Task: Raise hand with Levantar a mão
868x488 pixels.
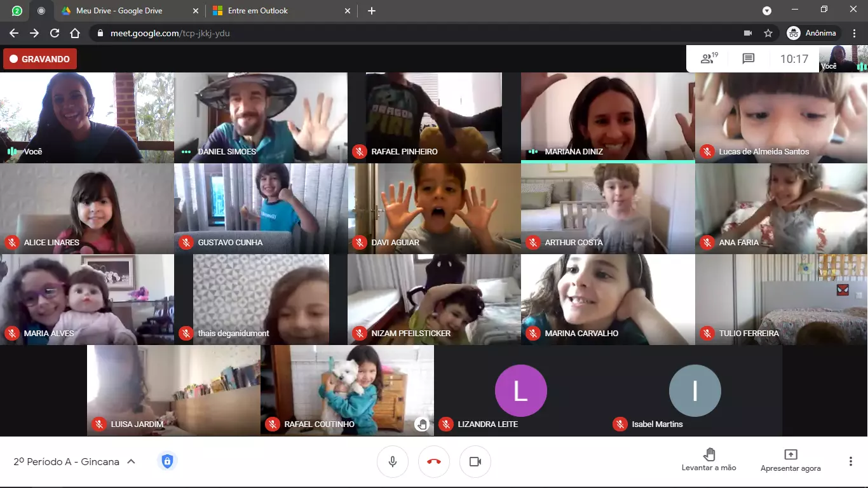Action: [x=710, y=459]
